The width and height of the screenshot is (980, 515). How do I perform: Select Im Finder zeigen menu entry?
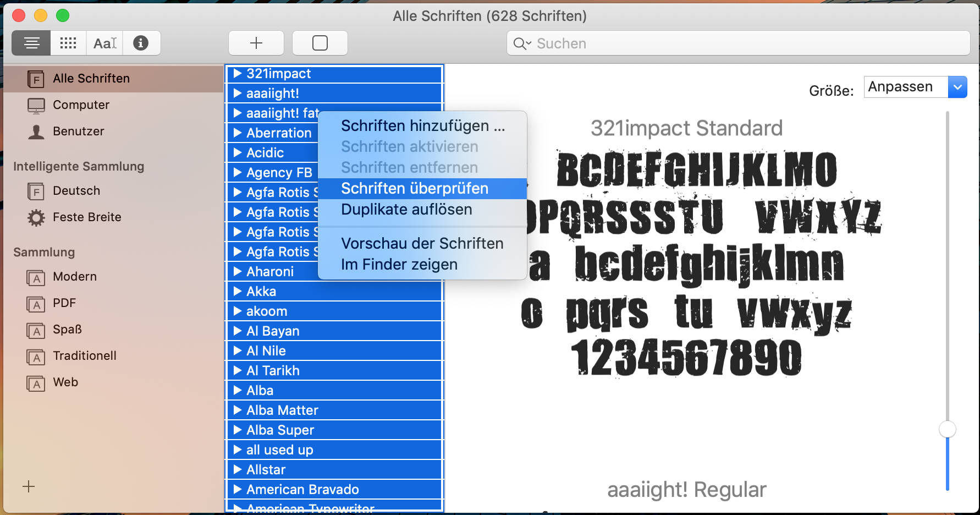click(399, 265)
